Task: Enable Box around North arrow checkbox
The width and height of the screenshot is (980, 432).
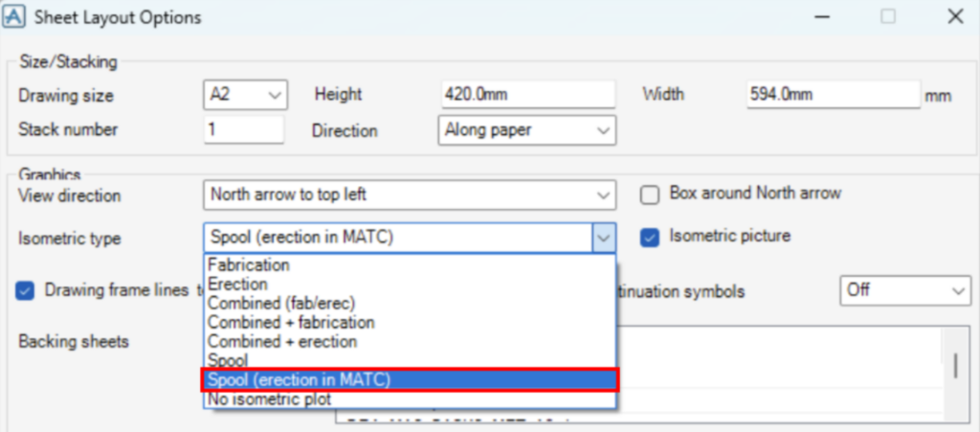Action: click(x=651, y=194)
